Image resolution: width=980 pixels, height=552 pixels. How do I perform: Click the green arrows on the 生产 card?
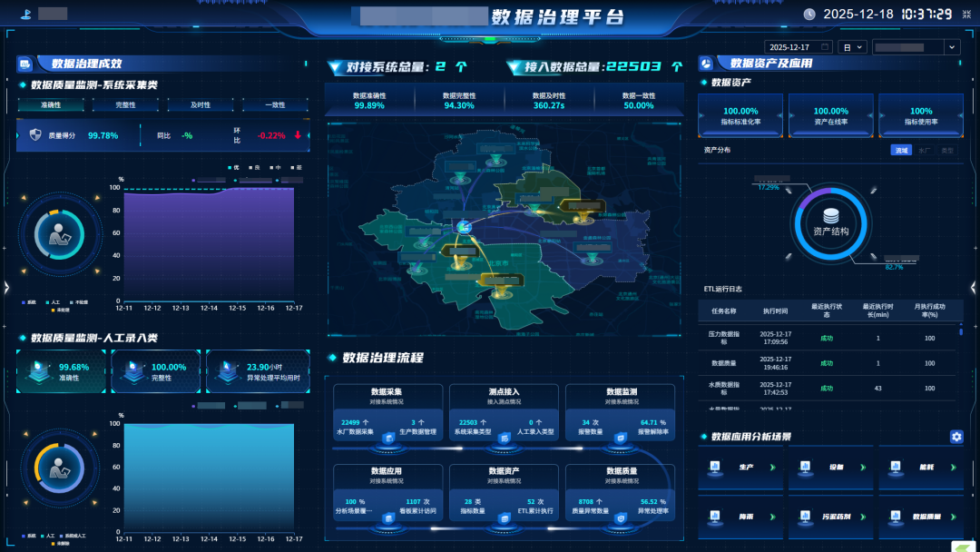(773, 468)
